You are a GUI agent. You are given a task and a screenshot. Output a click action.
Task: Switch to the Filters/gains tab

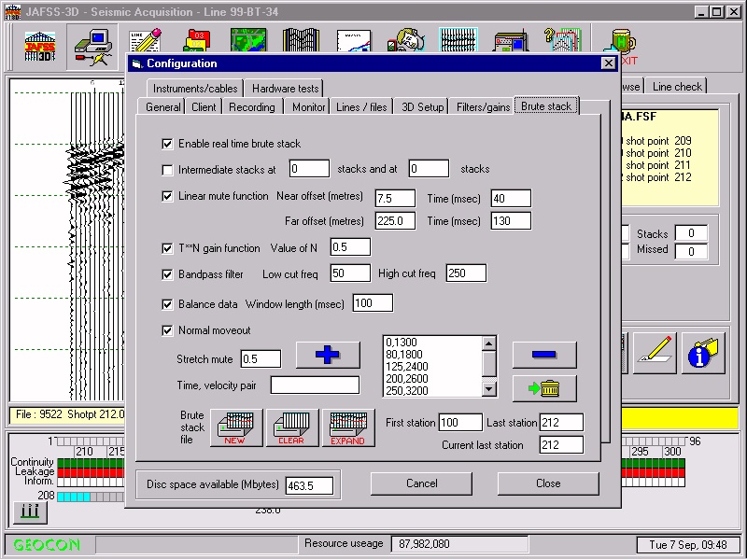483,107
